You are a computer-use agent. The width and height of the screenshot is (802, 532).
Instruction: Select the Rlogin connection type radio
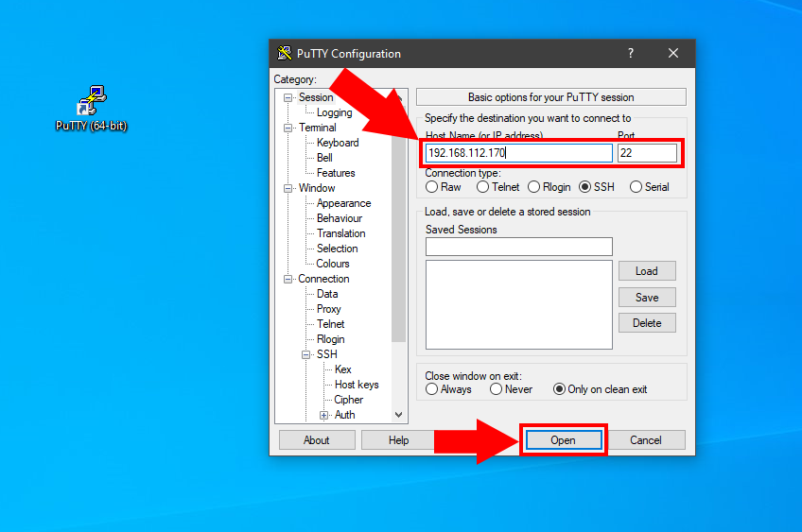point(533,187)
